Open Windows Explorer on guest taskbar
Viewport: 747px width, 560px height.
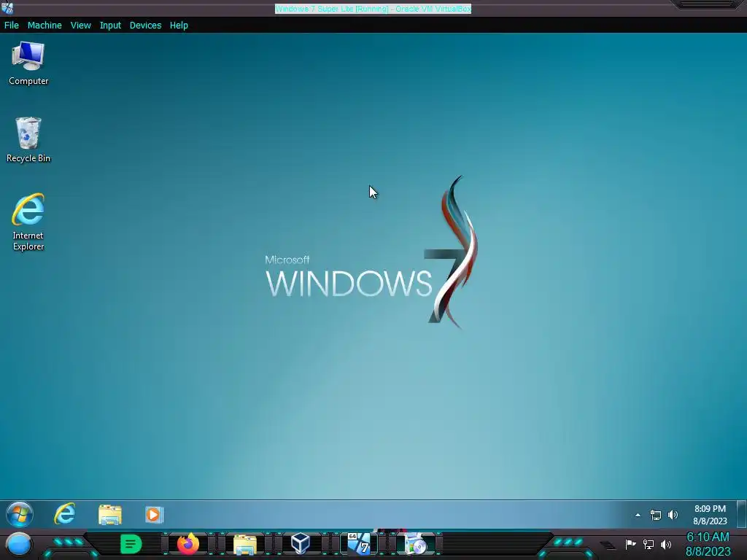(110, 515)
